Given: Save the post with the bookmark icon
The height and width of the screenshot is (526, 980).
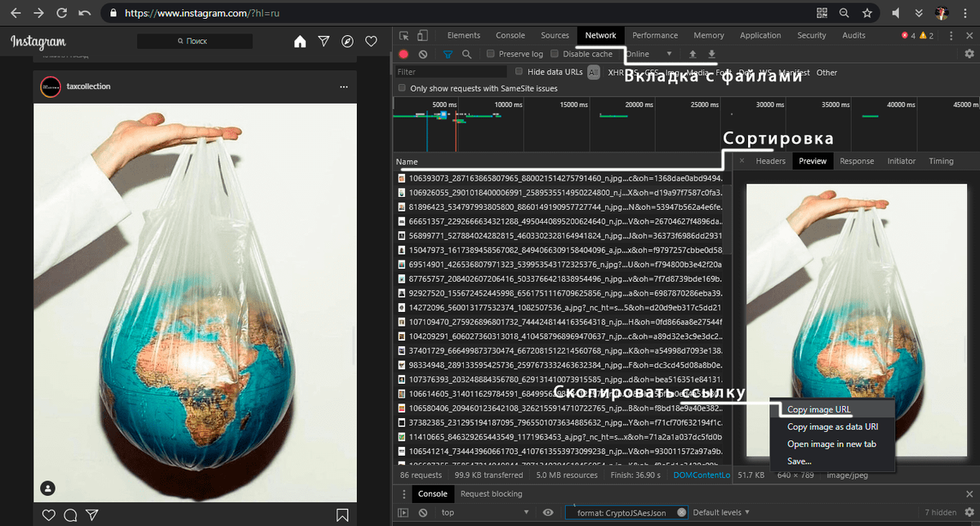Looking at the screenshot, I should (342, 515).
